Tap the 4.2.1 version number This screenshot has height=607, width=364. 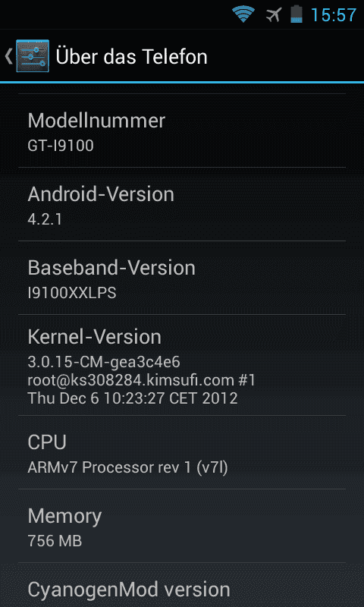[45, 219]
